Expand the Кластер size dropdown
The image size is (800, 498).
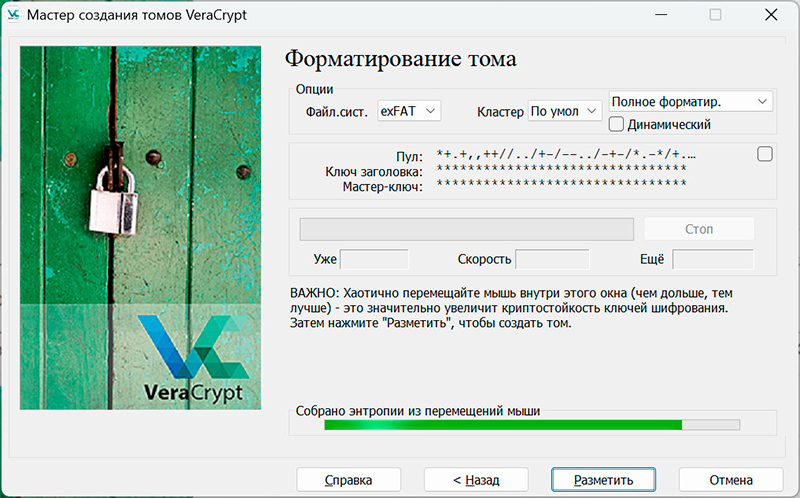566,111
